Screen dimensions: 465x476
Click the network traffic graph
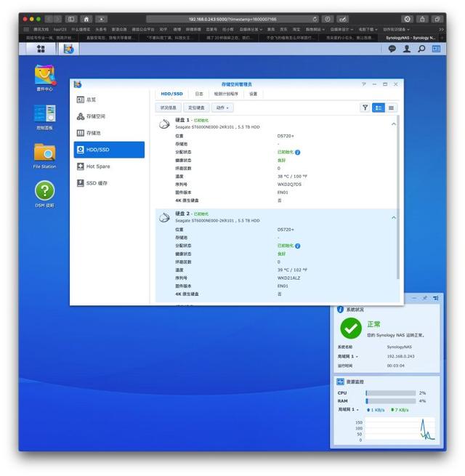(399, 429)
